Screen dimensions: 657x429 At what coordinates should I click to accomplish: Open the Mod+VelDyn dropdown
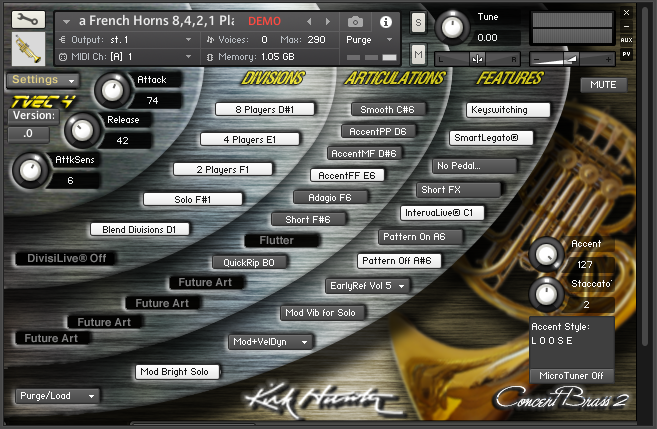(x=271, y=342)
